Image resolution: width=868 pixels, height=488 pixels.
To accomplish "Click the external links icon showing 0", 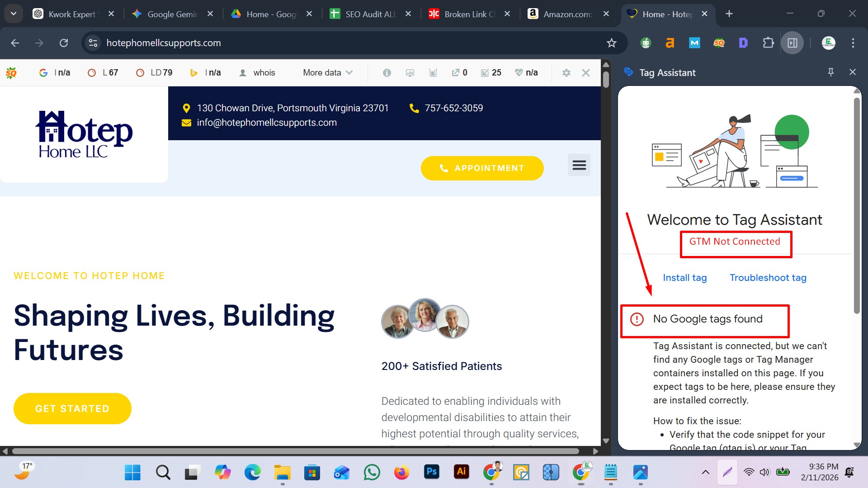I will [458, 72].
